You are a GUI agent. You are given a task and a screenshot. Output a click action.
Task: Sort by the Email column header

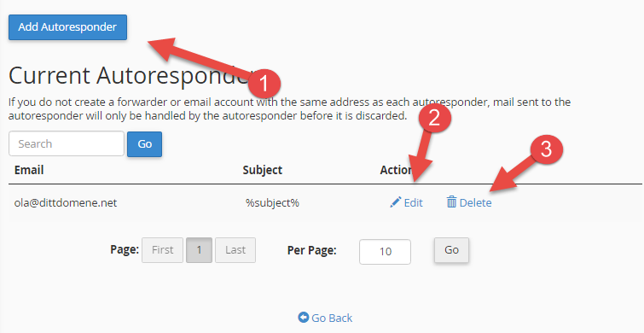point(29,170)
